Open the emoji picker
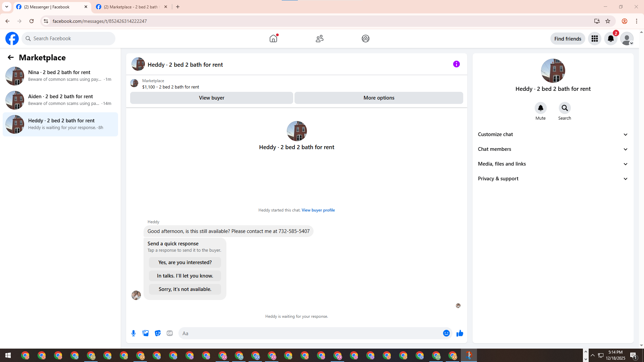This screenshot has height=362, width=644. tap(446, 333)
